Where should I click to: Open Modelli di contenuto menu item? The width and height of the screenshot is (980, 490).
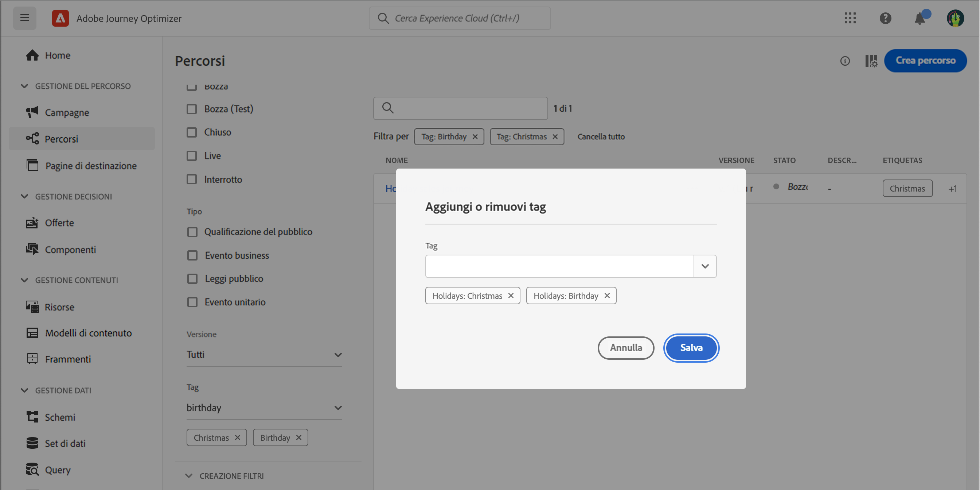(x=88, y=333)
